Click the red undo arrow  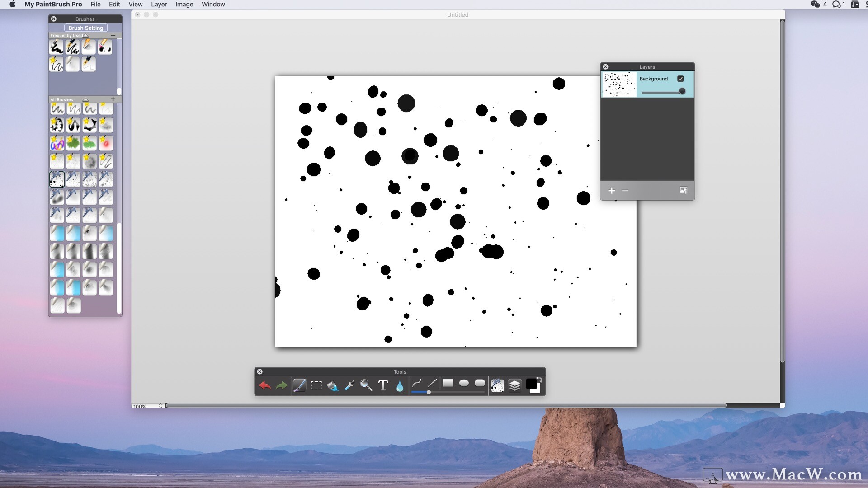click(265, 385)
